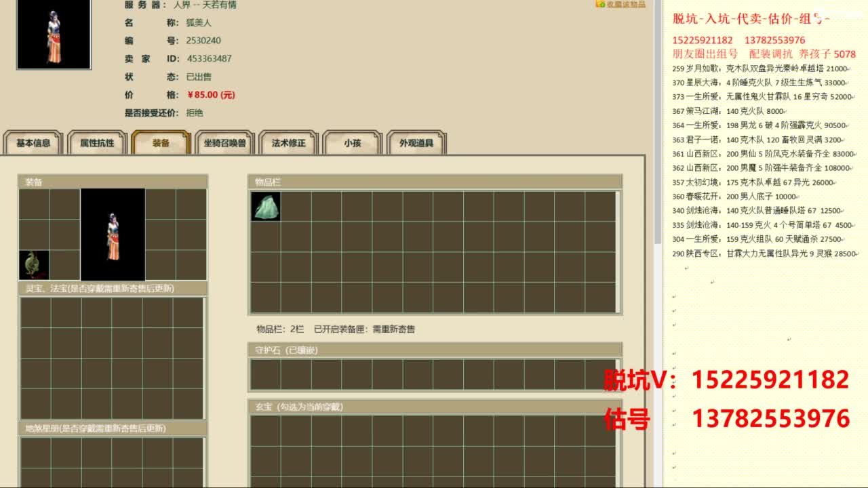This screenshot has height=488, width=868.
Task: Click the 收藏该物品 link
Action: point(625,4)
